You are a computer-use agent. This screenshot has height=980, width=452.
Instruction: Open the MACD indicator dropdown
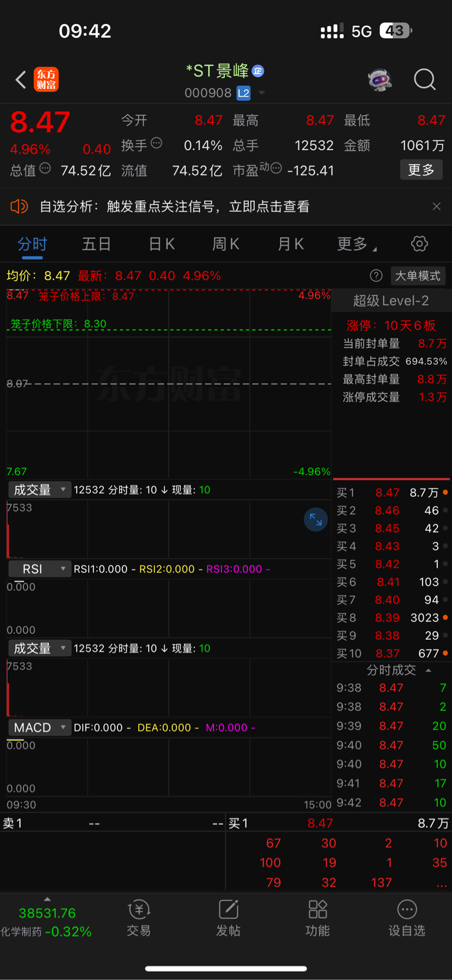tap(39, 727)
